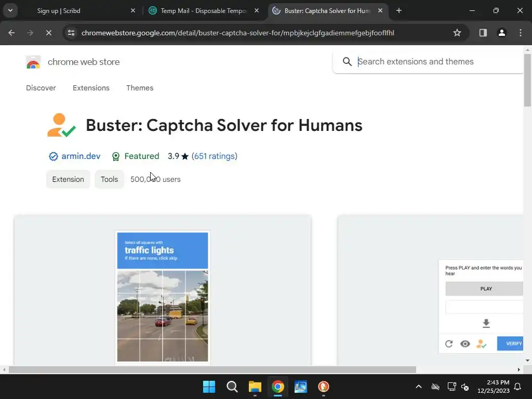Viewport: 532px width, 399px height.
Task: Close the Sign up | Scribd tab
Action: click(133, 10)
